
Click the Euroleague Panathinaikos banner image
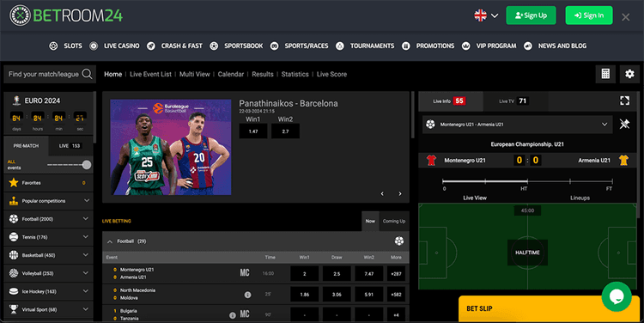point(171,147)
